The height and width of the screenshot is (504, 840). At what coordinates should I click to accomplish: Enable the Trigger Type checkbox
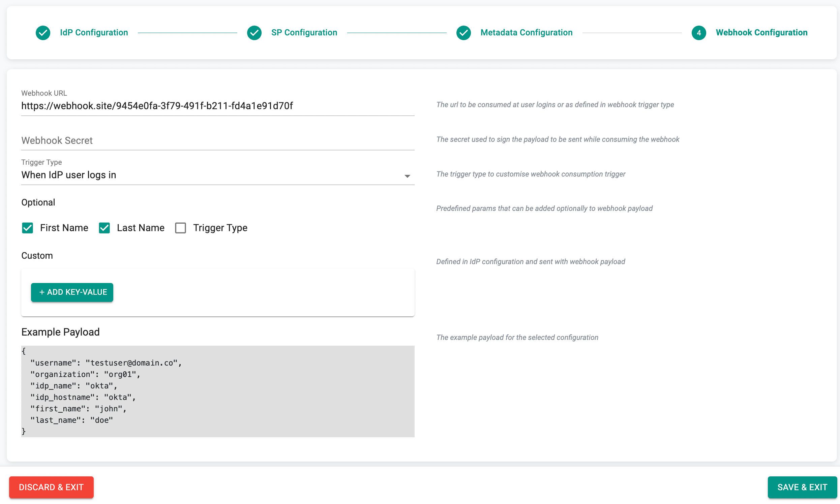pos(180,228)
